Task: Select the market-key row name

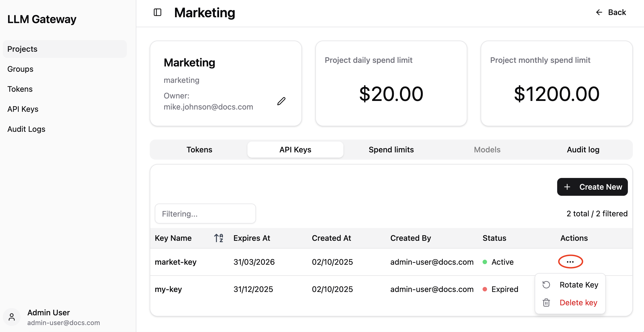Action: 176,262
